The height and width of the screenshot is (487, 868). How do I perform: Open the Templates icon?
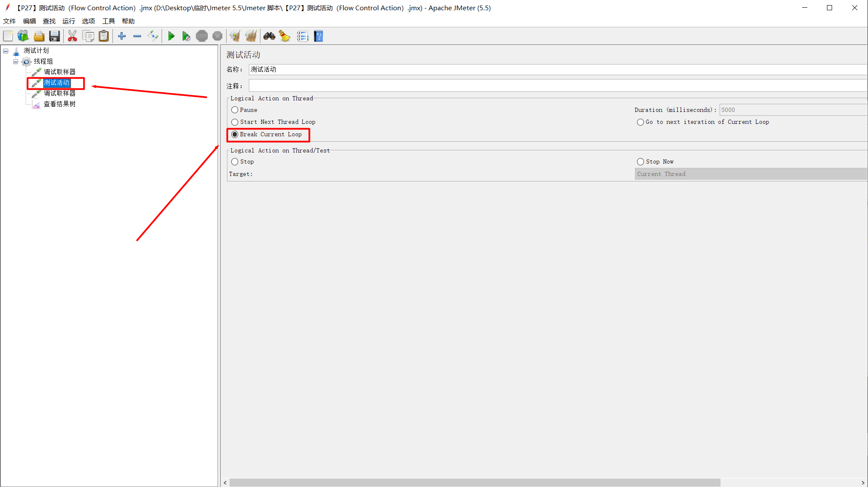23,36
